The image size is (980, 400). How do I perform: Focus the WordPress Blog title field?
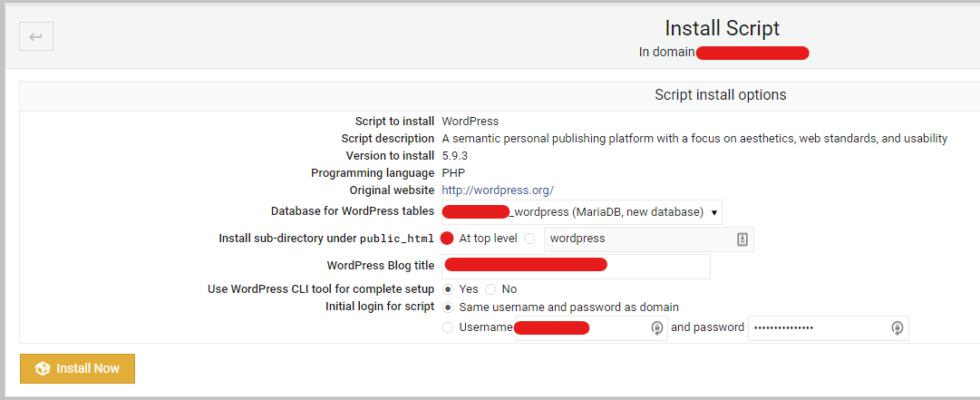[576, 267]
